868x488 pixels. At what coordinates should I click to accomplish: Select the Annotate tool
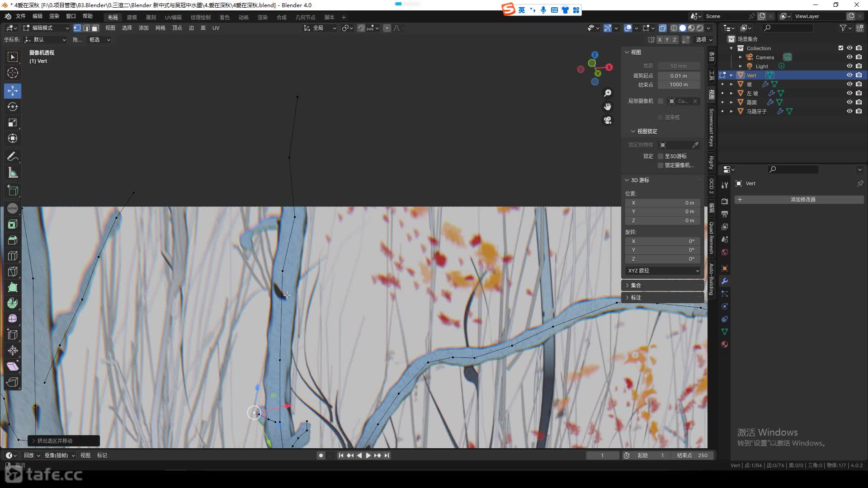click(13, 157)
